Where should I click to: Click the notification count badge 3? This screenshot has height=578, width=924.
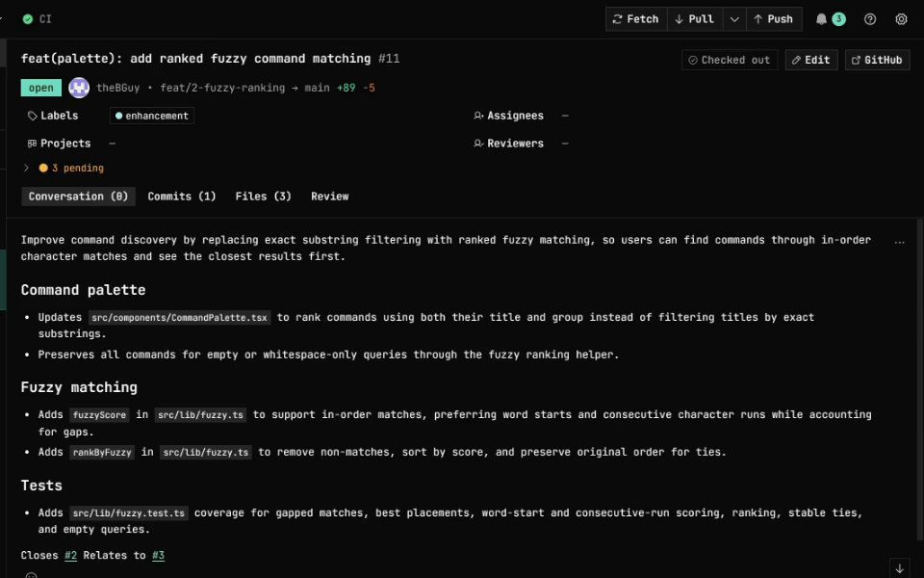(838, 19)
